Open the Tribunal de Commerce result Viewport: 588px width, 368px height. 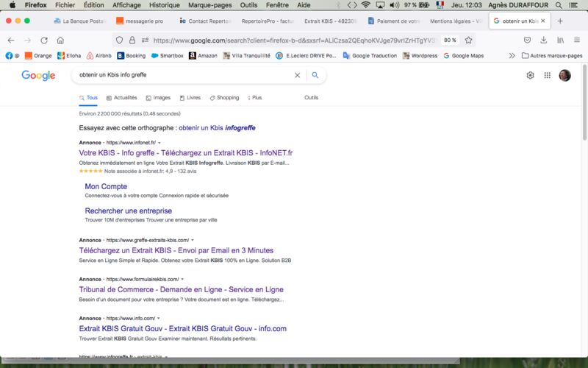[181, 289]
